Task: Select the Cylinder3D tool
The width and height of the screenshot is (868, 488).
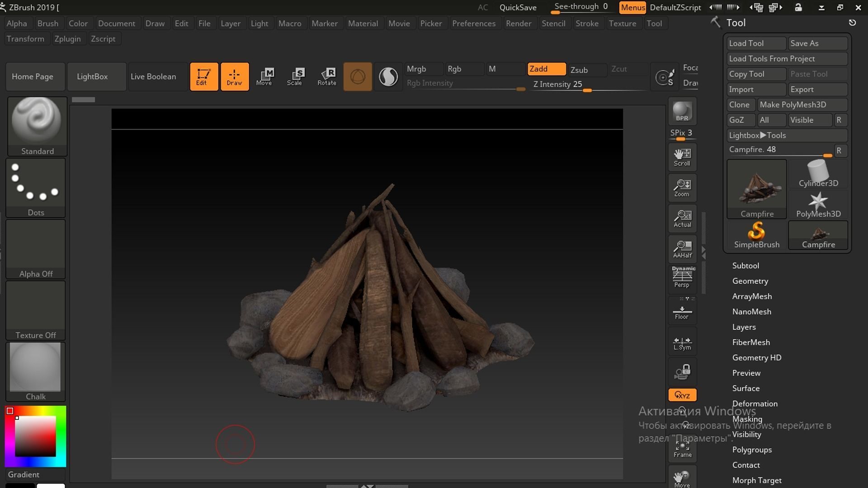Action: [818, 174]
